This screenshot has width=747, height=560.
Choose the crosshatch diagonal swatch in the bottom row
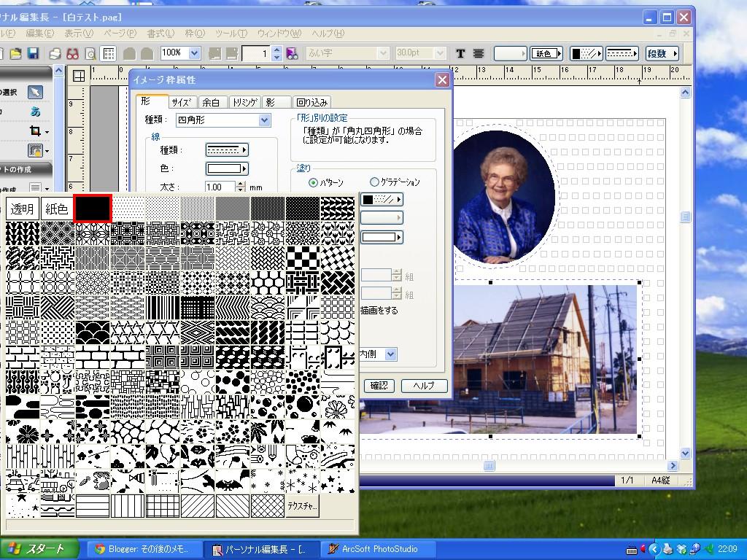coord(267,506)
